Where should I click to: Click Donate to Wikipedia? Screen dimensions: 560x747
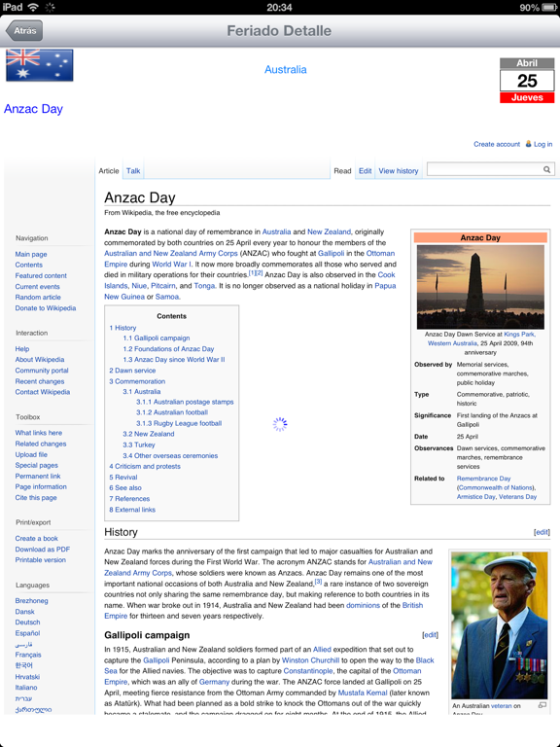click(46, 307)
